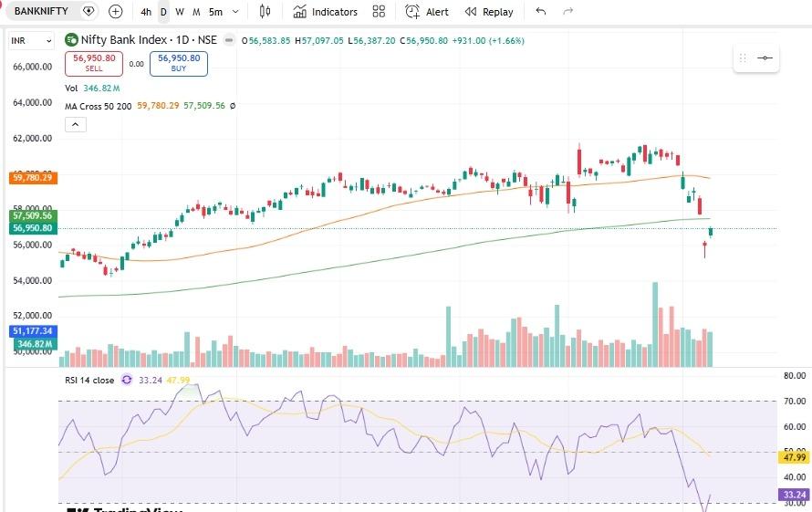Click the green 57,509.56 price label
The width and height of the screenshot is (812, 512).
[x=33, y=215]
